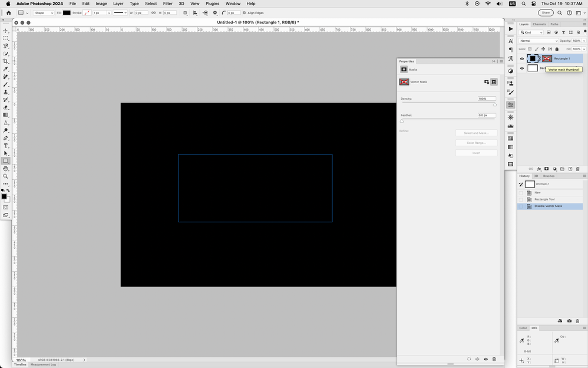Screen dimensions: 588x368
Task: Open Layers panel options menu
Action: click(x=584, y=24)
